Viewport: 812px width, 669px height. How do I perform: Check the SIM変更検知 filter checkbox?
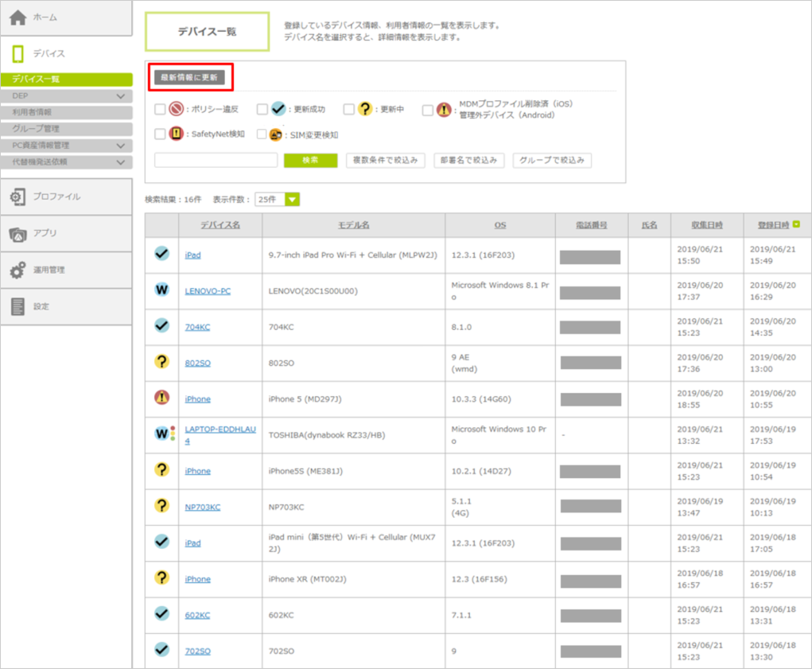[262, 134]
